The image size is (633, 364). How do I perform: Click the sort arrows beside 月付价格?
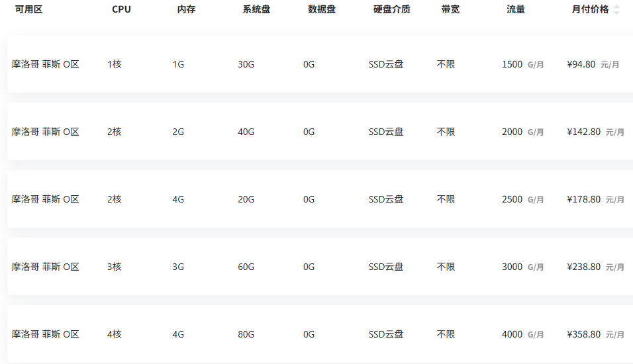click(x=617, y=10)
